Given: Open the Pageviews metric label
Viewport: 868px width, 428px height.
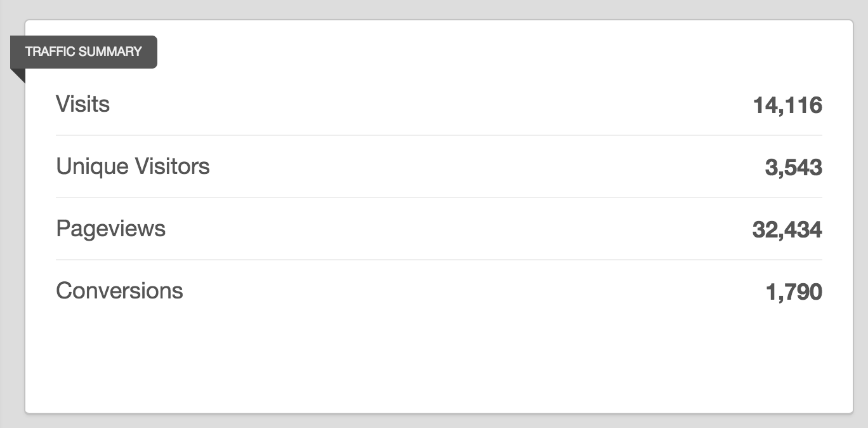Looking at the screenshot, I should 110,228.
